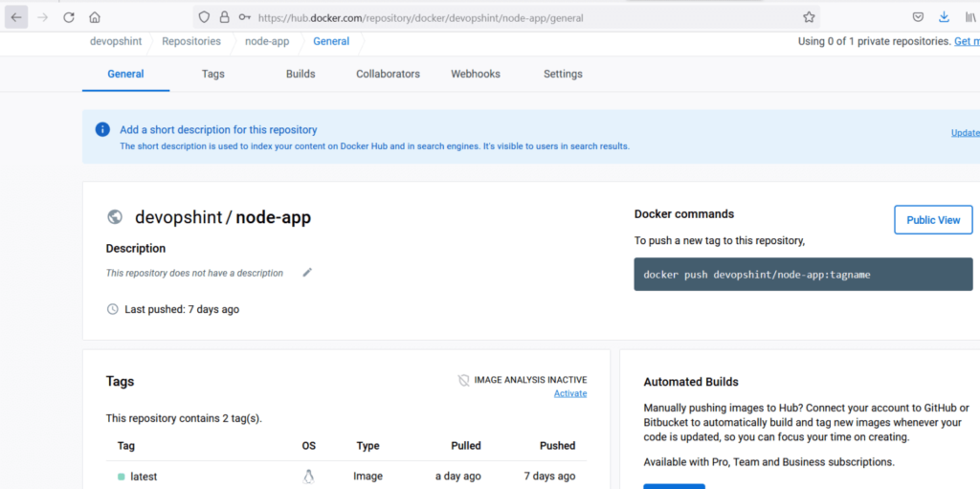Click 'Add a short description for this repository' heading
Image resolution: width=980 pixels, height=489 pixels.
(x=219, y=130)
